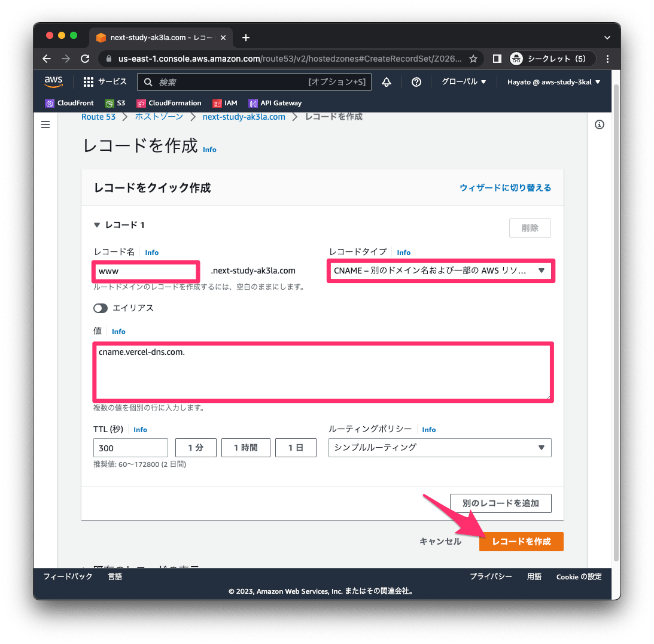Click 別のレコードを追加 button
Image resolution: width=654 pixels, height=644 pixels.
500,503
